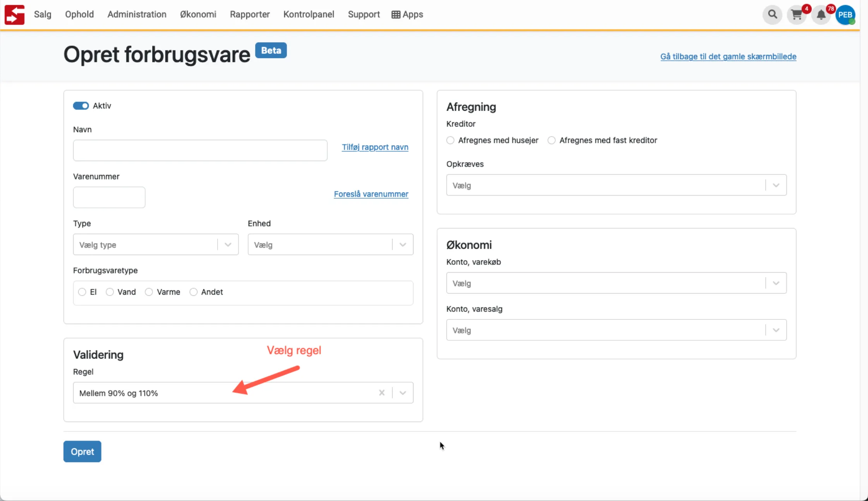Toggle the Aktiv switch off
The width and height of the screenshot is (868, 501).
(81, 106)
